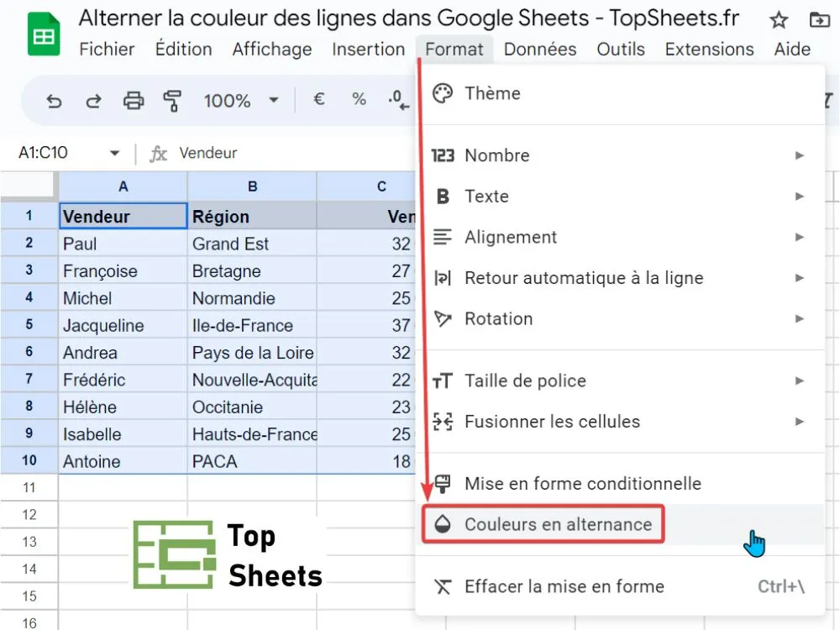
Task: Select row 5 header
Action: [29, 324]
